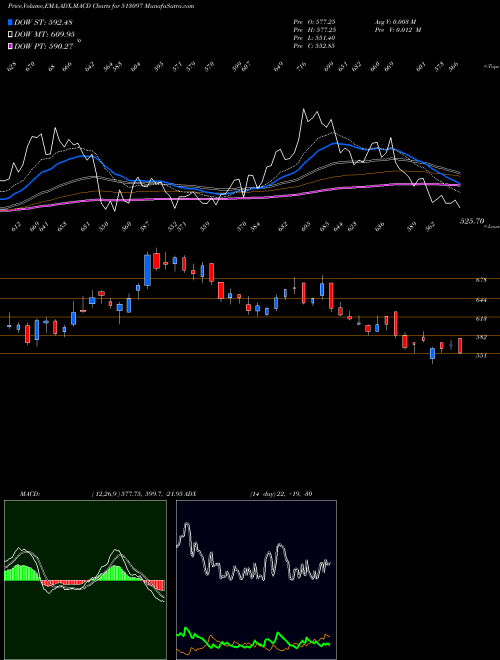Select the 'DOW ST: 592.48' legend text
Image resolution: width=500 pixels, height=660 pixels.
(x=43, y=22)
